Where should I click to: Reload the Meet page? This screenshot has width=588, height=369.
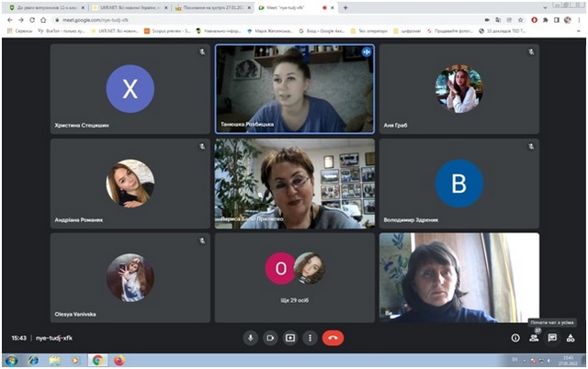pos(32,20)
